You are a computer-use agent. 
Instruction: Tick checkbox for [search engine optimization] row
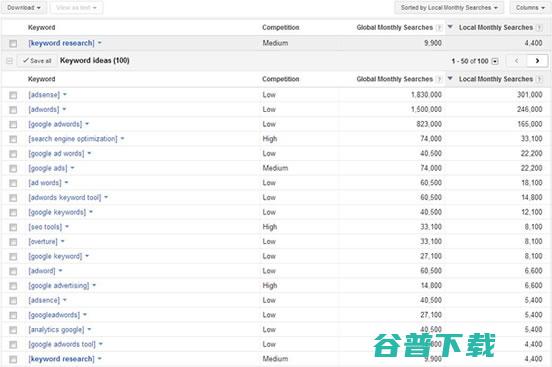click(x=13, y=139)
